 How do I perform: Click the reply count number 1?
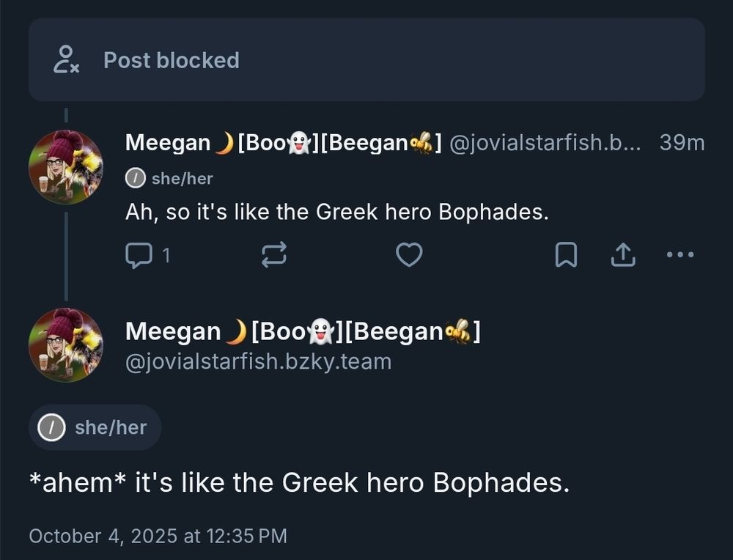click(166, 255)
